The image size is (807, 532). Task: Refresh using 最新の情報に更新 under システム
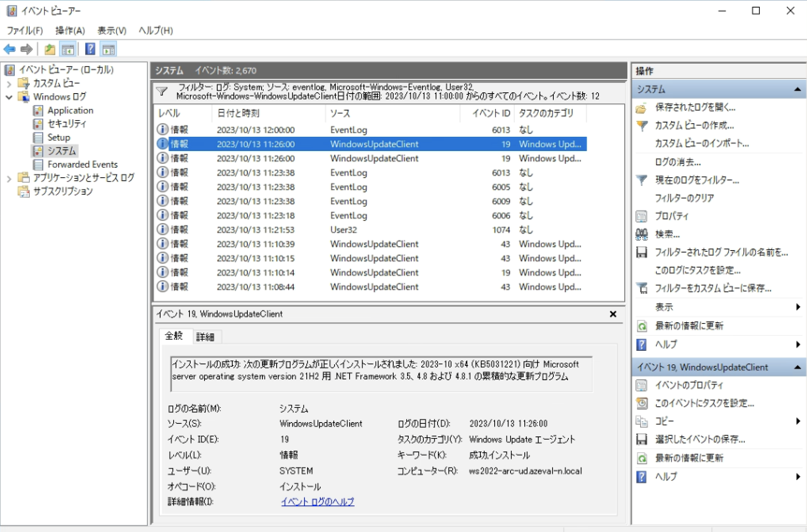pos(689,326)
